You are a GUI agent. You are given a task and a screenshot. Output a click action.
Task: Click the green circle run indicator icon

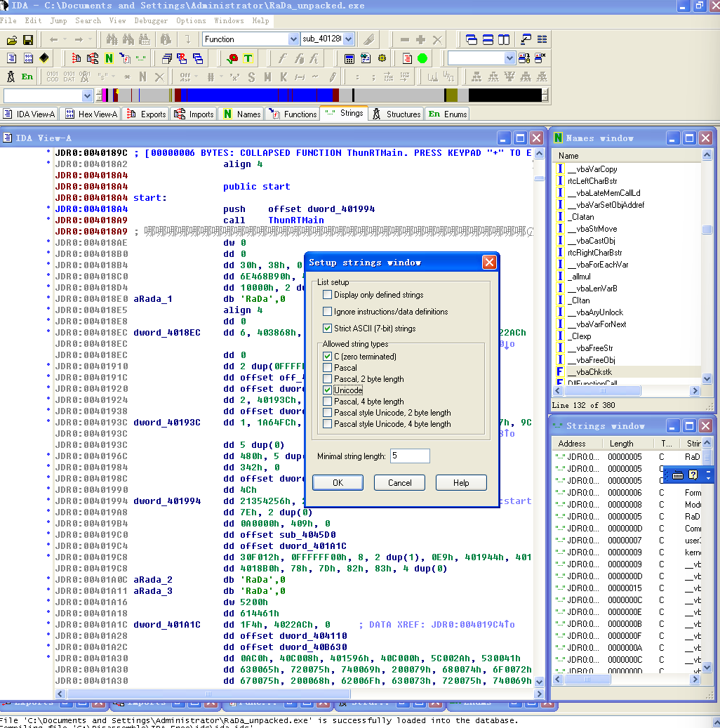pyautogui.click(x=422, y=58)
